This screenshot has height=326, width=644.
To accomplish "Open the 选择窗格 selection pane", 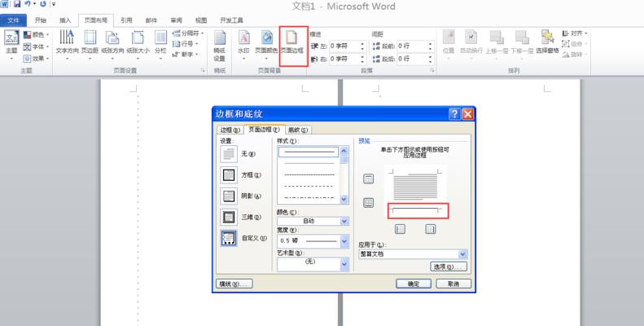I will [x=547, y=42].
